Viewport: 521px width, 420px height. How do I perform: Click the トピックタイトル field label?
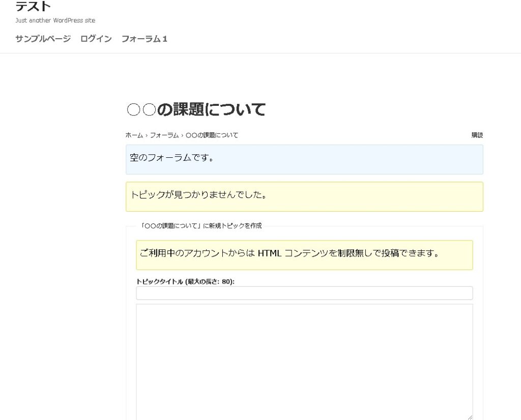(x=185, y=282)
